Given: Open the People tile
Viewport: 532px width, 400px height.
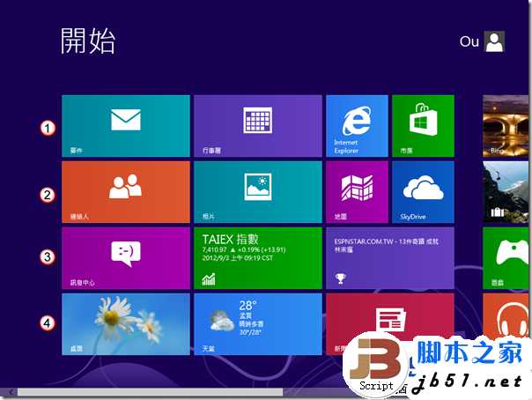Looking at the screenshot, I should pos(126,192).
